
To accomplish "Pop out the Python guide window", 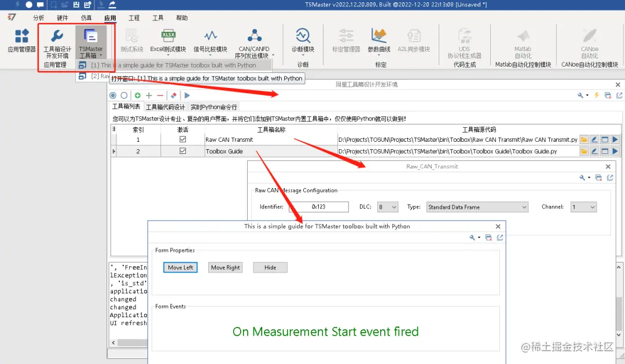I will click(x=500, y=238).
